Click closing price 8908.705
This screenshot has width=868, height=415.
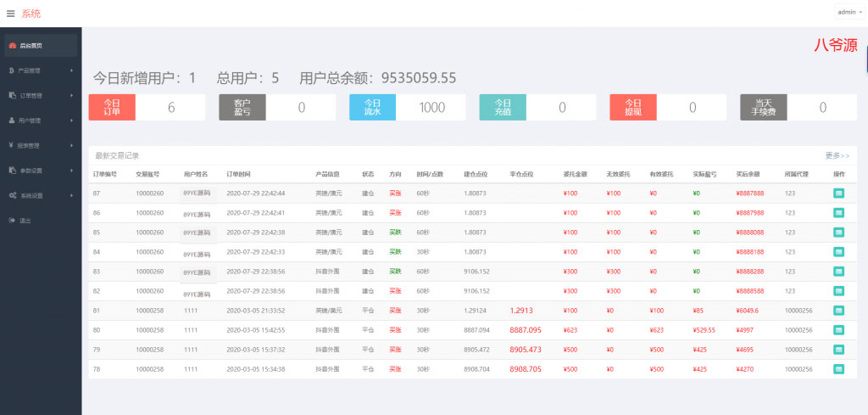[526, 369]
